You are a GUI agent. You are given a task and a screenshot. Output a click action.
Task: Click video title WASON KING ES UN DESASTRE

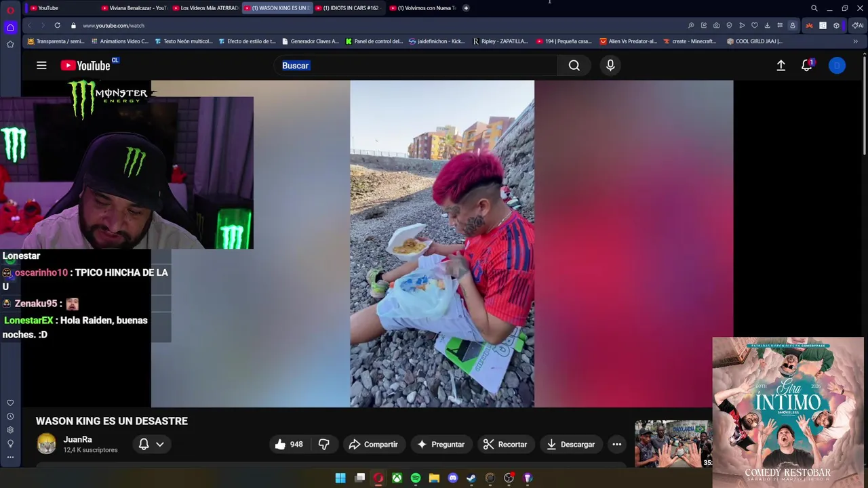112,421
